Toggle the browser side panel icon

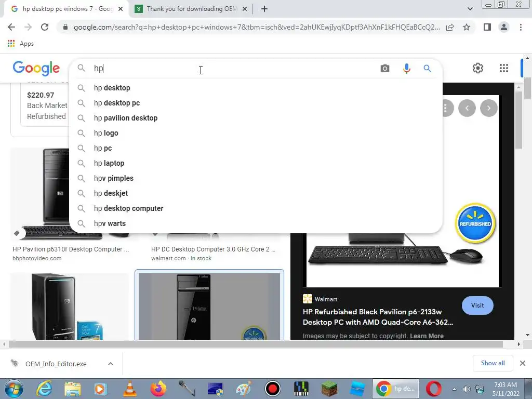pyautogui.click(x=487, y=27)
